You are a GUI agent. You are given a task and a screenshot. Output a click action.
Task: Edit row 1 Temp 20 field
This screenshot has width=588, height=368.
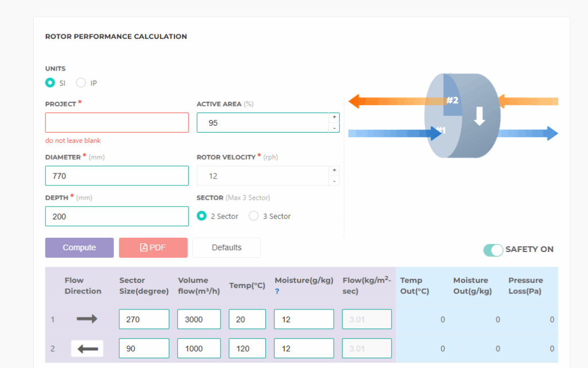(x=247, y=319)
